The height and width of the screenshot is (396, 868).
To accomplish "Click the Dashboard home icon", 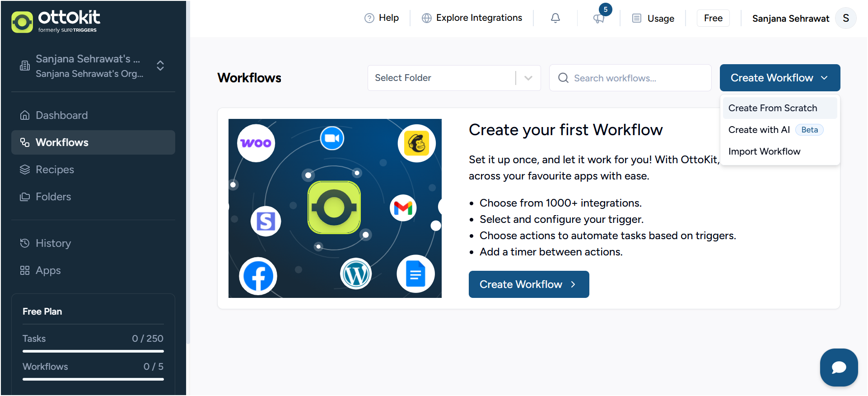I will pyautogui.click(x=25, y=115).
